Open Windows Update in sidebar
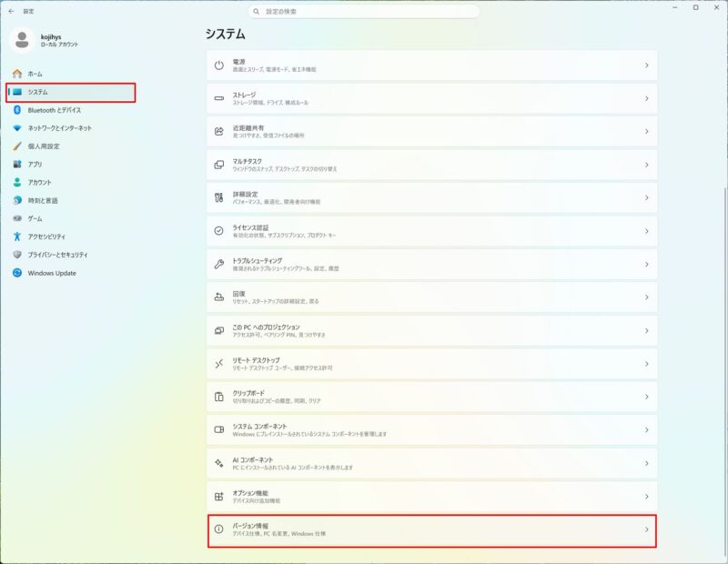728x564 pixels. [x=71, y=273]
